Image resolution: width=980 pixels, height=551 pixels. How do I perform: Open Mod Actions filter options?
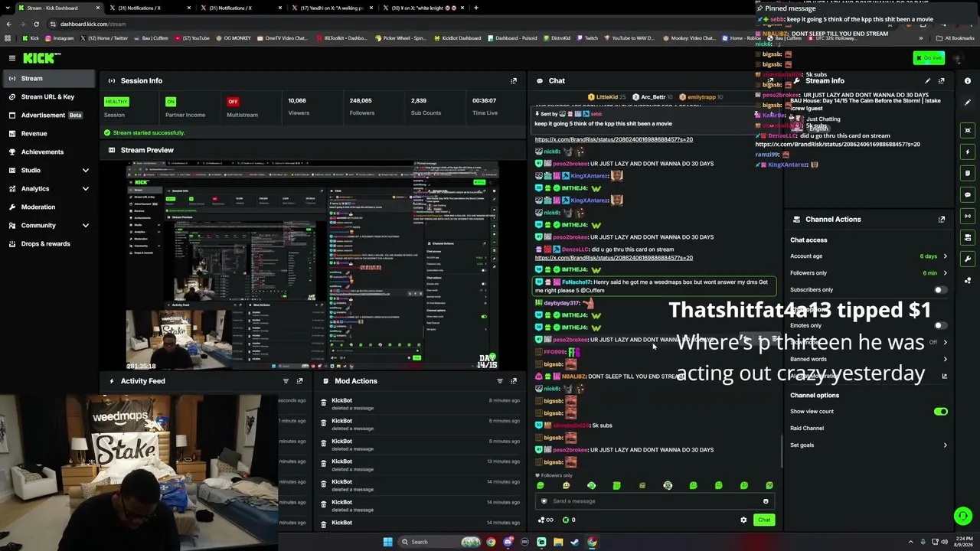(500, 381)
